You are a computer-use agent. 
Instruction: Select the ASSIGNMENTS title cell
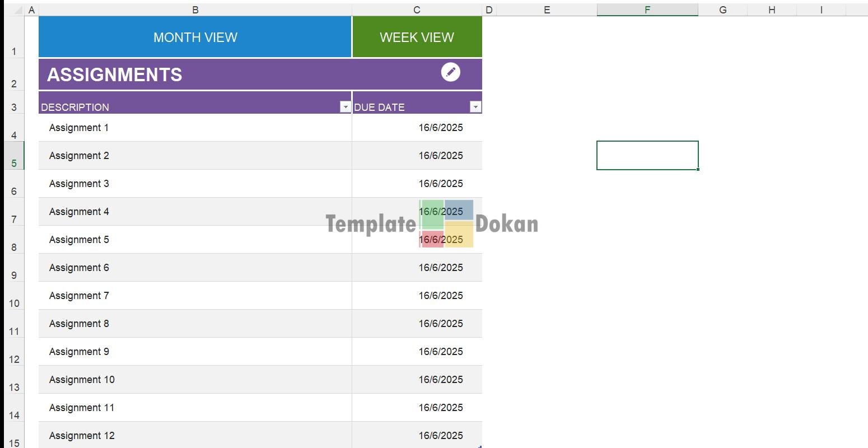tap(260, 74)
